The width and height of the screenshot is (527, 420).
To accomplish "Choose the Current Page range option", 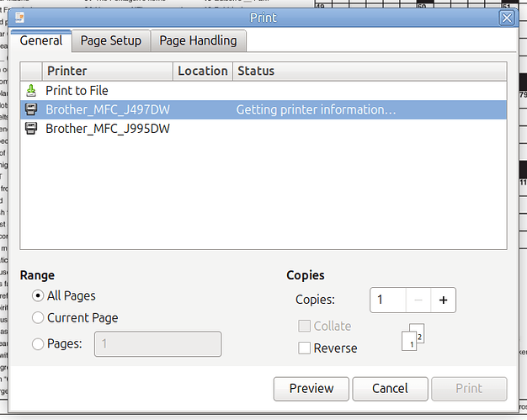I will click(38, 318).
